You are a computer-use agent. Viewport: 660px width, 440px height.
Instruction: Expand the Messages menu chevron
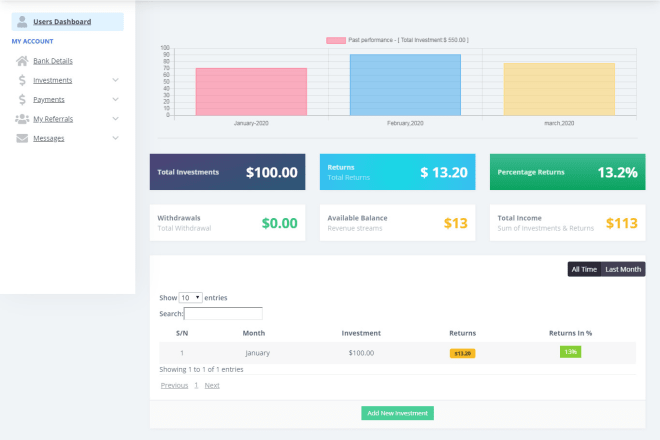(x=115, y=138)
